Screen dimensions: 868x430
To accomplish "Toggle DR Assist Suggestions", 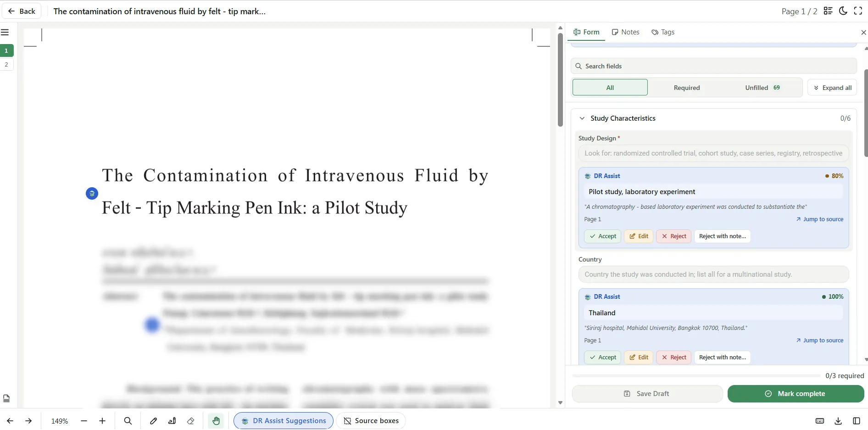I will [284, 421].
